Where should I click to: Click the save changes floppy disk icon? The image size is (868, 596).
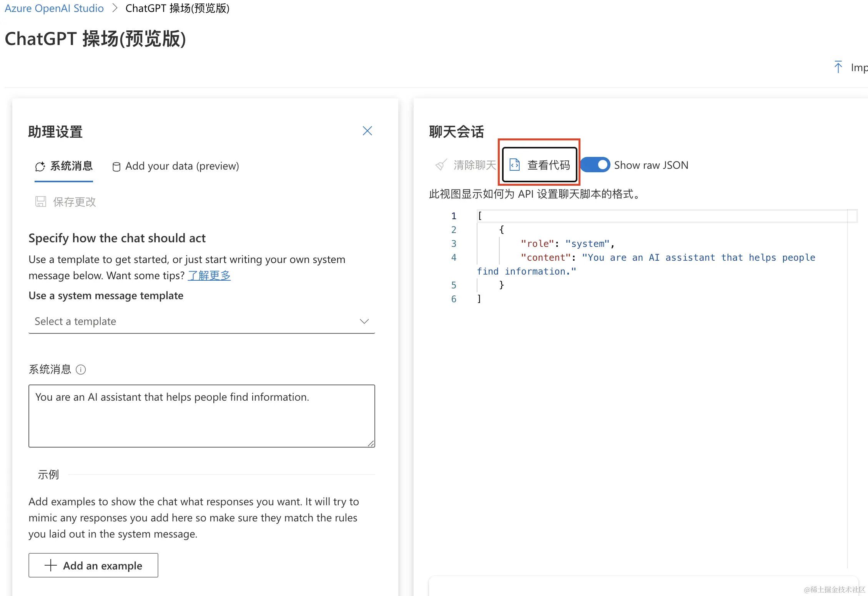pyautogui.click(x=41, y=201)
